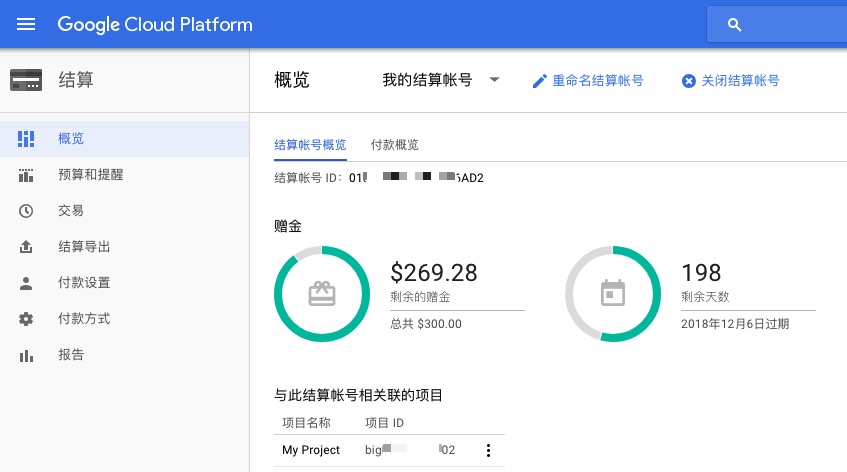This screenshot has height=472, width=847.
Task: Click the 报告 bar chart icon
Action: point(26,355)
